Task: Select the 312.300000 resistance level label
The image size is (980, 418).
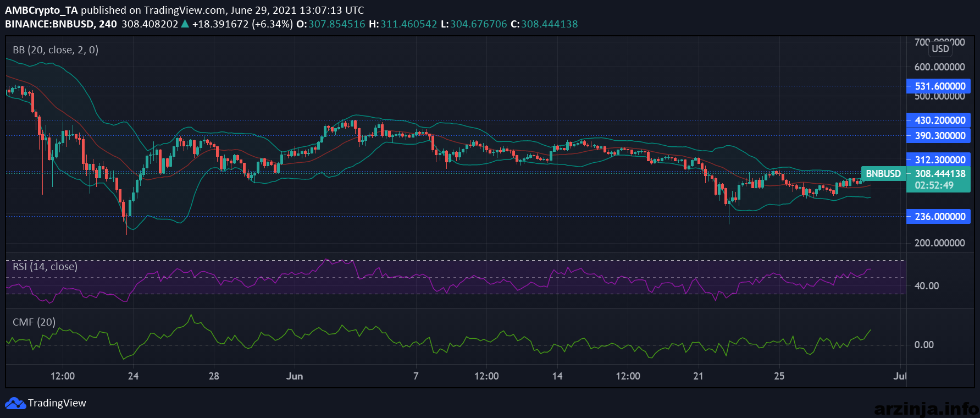Action: click(x=938, y=160)
